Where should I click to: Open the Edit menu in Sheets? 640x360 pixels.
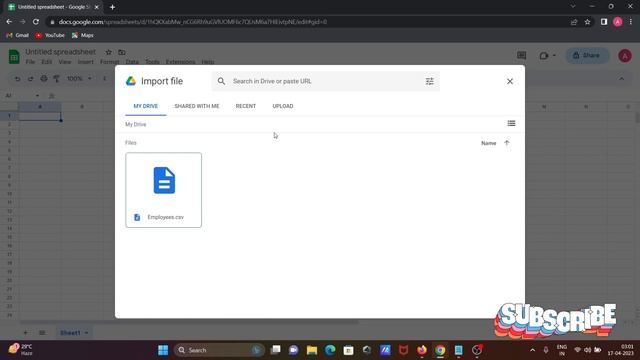point(47,62)
